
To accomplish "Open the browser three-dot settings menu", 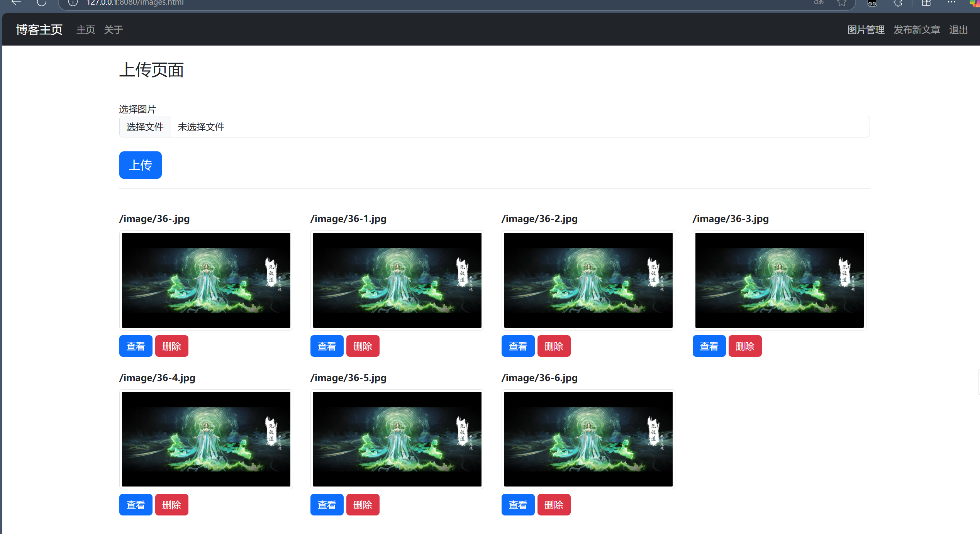I will [951, 3].
